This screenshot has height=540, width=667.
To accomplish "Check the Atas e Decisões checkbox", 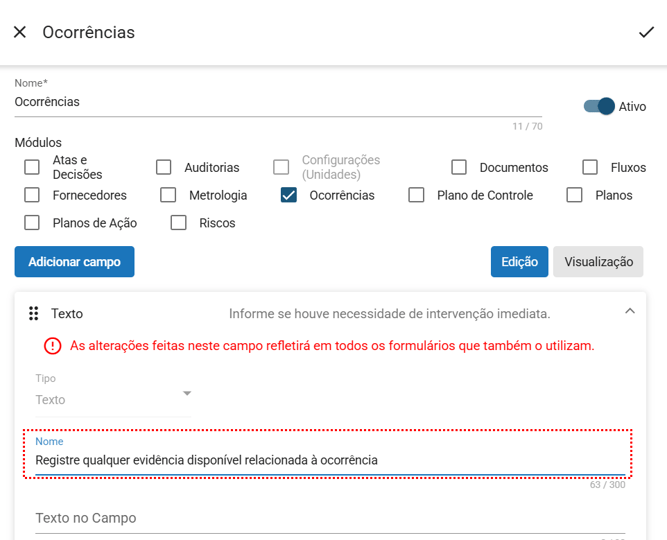I will pos(33,167).
